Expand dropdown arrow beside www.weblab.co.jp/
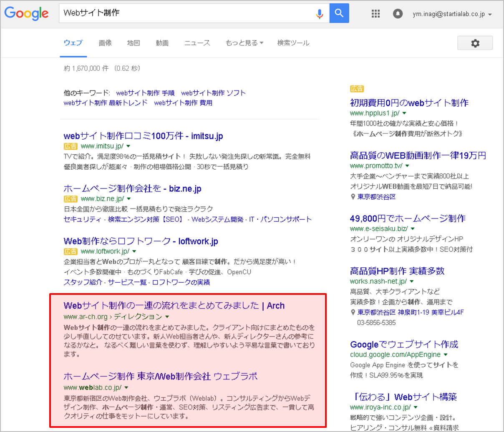Viewport: 504px width, 432px height. point(126,388)
